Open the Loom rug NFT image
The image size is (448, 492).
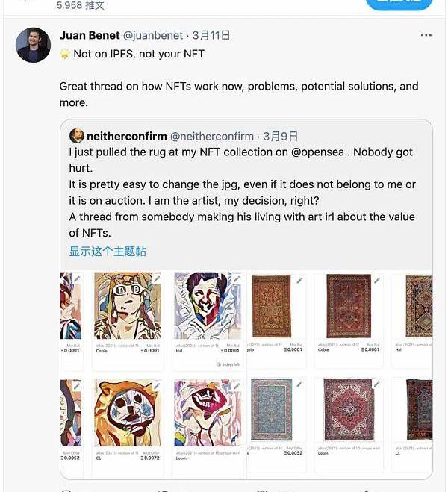[348, 409]
